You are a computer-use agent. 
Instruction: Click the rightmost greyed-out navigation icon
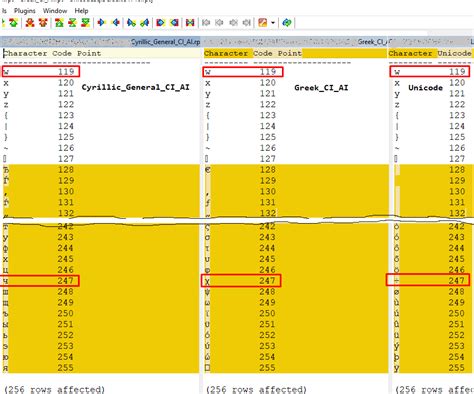[246, 23]
